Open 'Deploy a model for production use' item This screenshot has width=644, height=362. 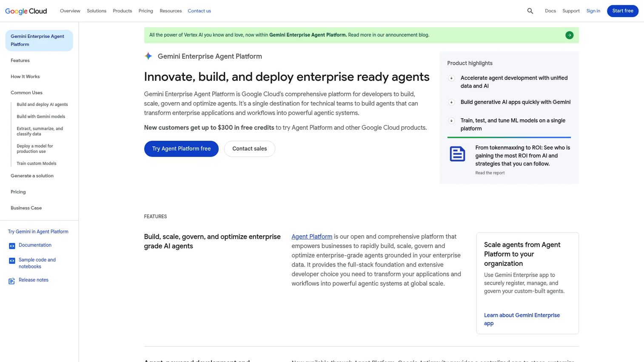click(x=35, y=148)
